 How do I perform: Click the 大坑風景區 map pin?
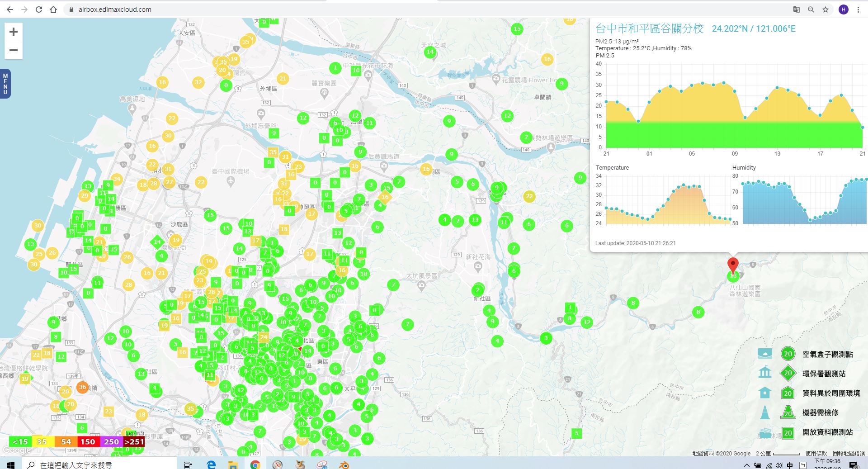422,286
